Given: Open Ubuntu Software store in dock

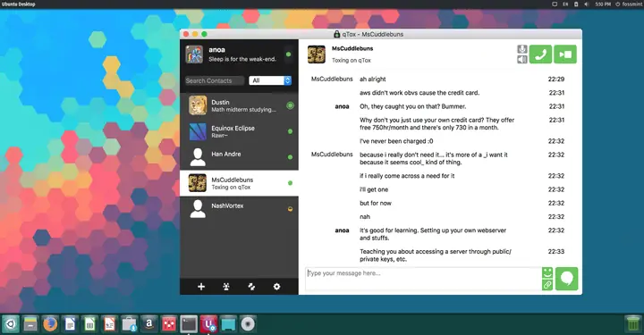Looking at the screenshot, I should coord(130,324).
